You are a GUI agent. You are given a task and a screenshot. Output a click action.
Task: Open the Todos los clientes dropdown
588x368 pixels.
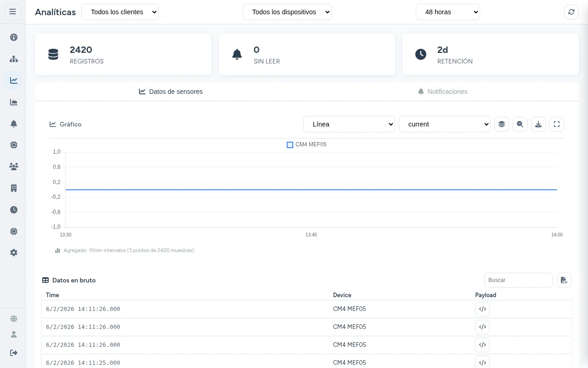(120, 12)
